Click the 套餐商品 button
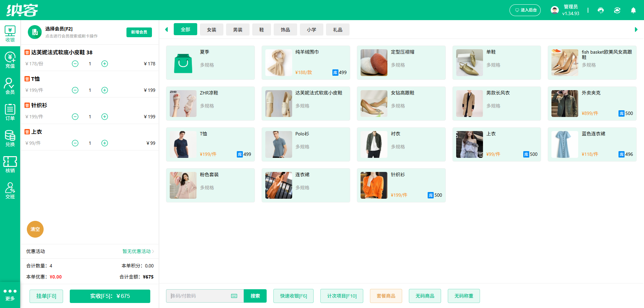The image size is (644, 308). [386, 296]
